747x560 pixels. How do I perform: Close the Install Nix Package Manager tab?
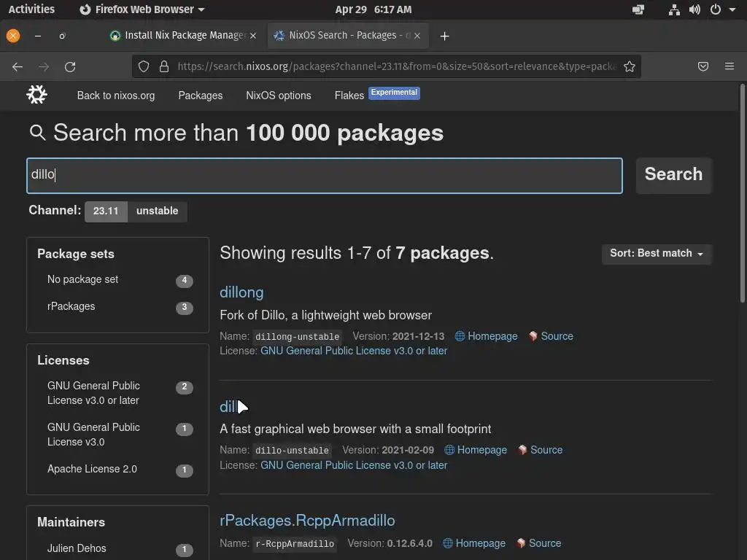coord(253,36)
